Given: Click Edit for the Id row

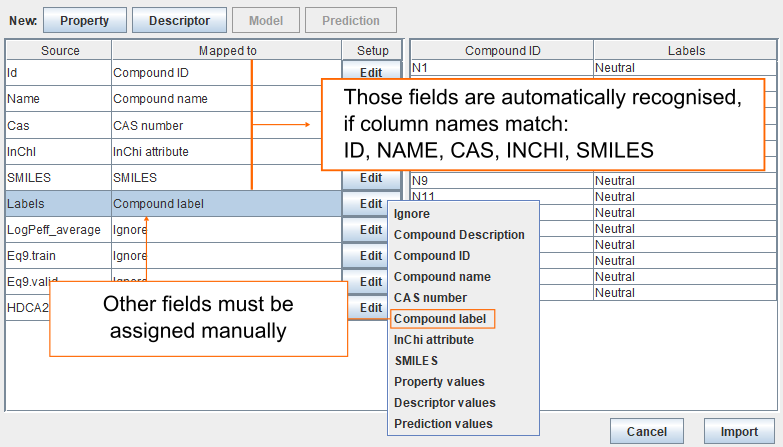Looking at the screenshot, I should [x=371, y=73].
